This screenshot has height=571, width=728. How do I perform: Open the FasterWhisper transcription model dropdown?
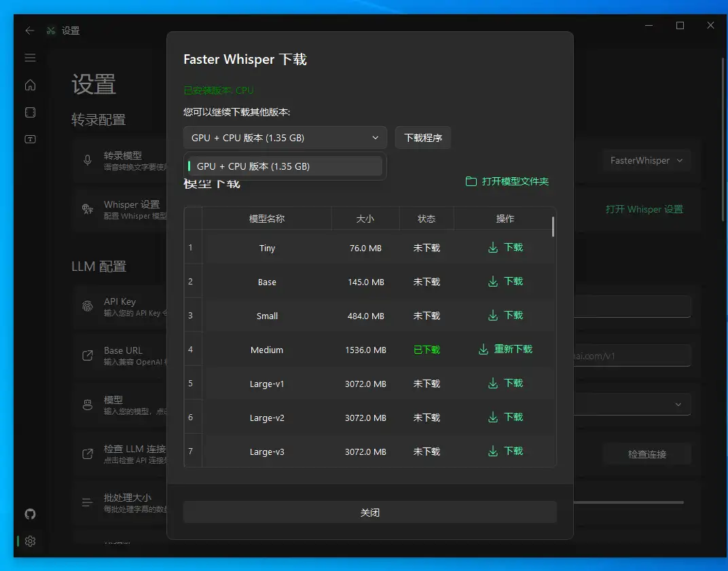(647, 161)
